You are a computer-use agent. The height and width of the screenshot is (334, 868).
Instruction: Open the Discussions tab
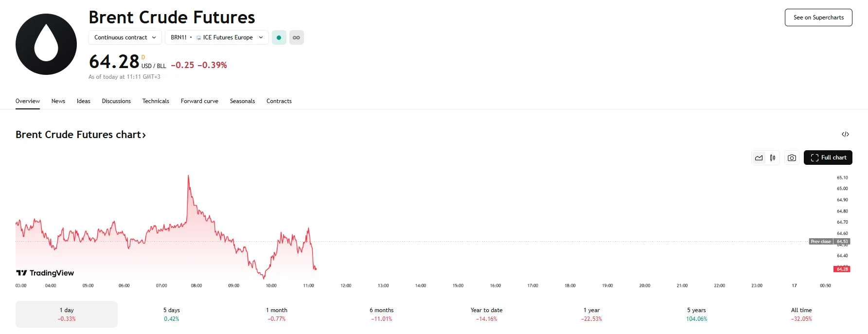point(116,101)
